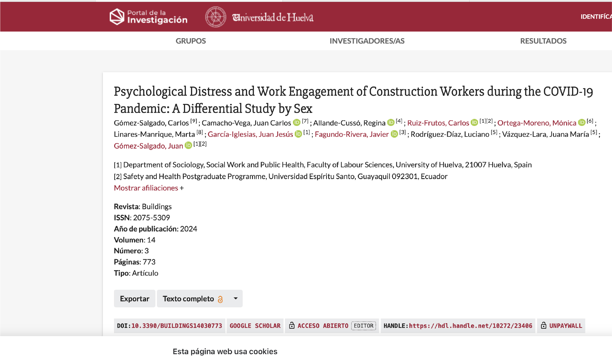Open the Google Scholar link

click(x=255, y=326)
